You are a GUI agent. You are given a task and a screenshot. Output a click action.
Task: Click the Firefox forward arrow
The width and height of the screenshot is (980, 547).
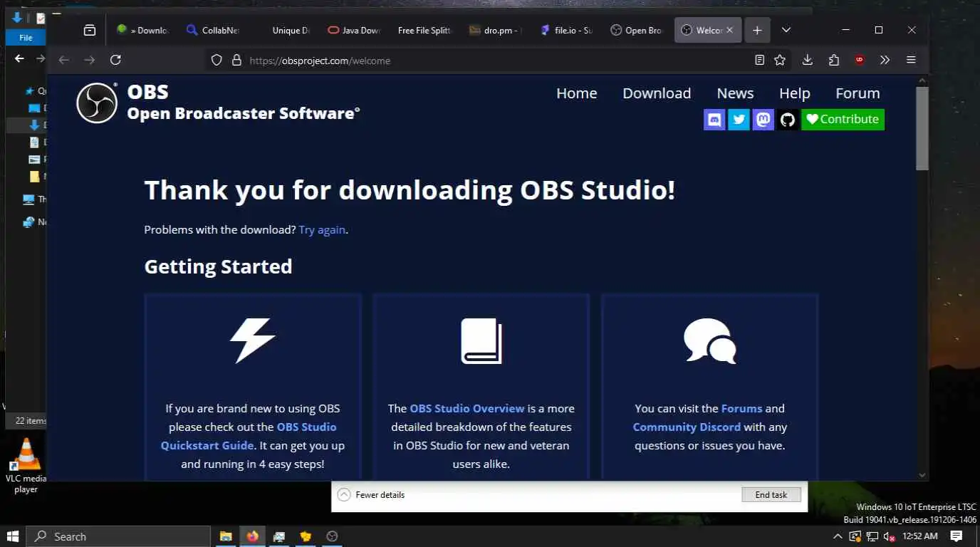point(90,61)
